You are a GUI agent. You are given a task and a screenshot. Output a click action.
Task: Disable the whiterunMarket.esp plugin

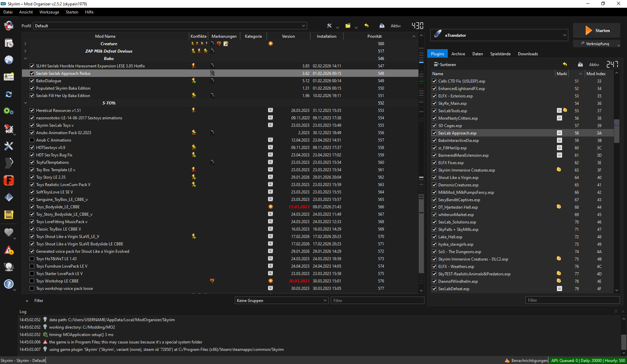[x=434, y=215]
